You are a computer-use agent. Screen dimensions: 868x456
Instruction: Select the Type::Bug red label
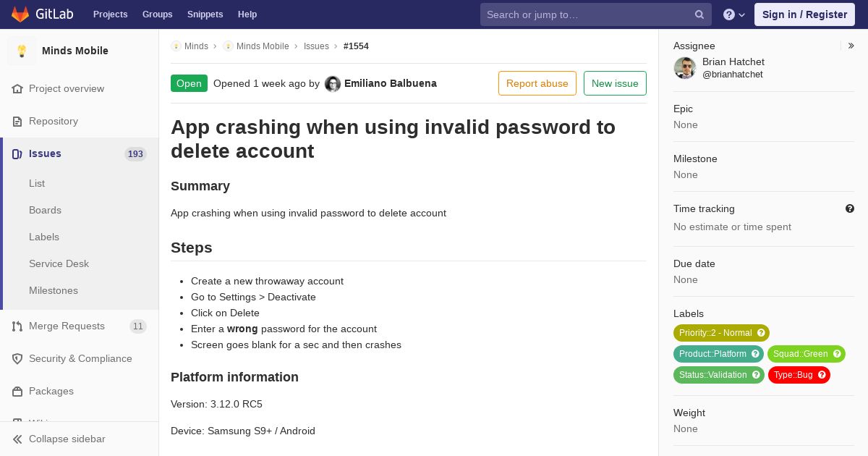coord(799,375)
